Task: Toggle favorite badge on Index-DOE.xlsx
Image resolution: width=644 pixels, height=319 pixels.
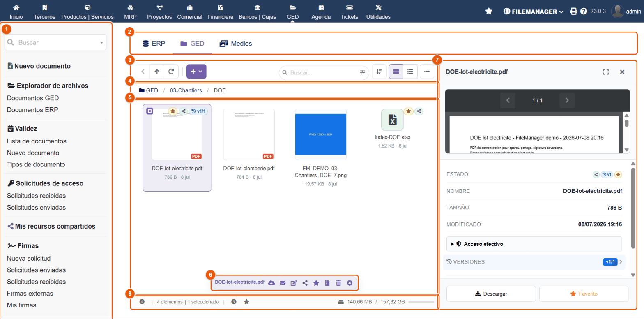Action: (x=408, y=111)
